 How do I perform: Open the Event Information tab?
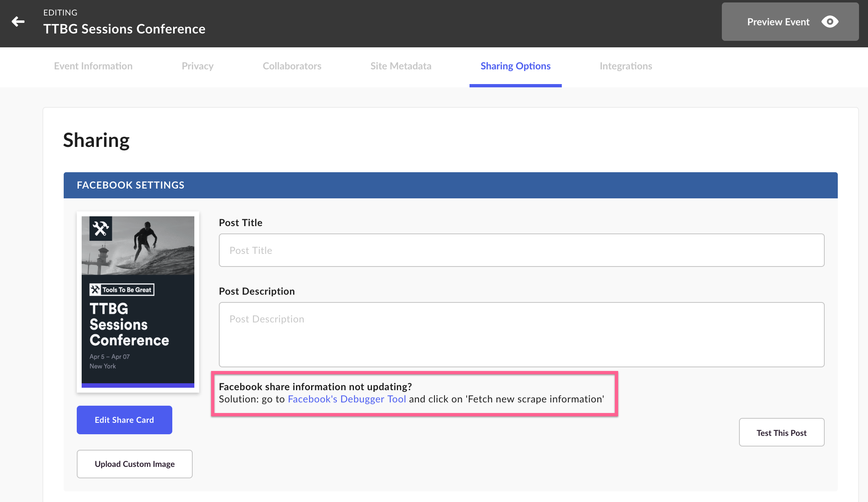93,67
